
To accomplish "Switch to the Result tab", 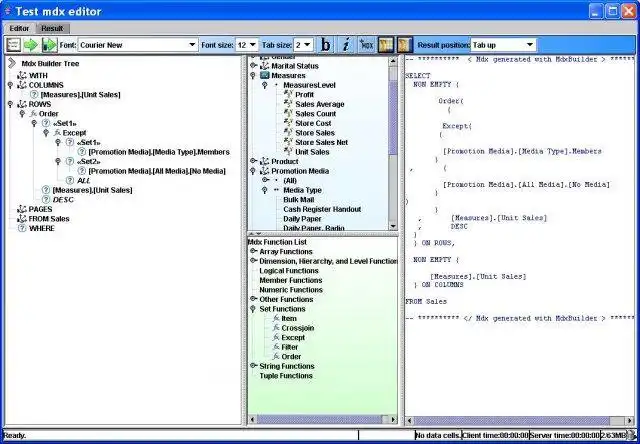I will 52,29.
